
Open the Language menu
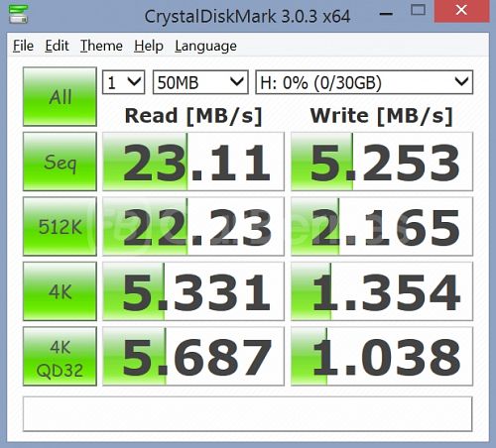(x=205, y=46)
